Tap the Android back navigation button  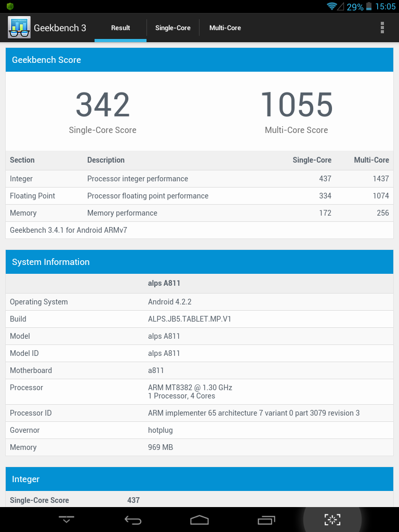click(132, 520)
